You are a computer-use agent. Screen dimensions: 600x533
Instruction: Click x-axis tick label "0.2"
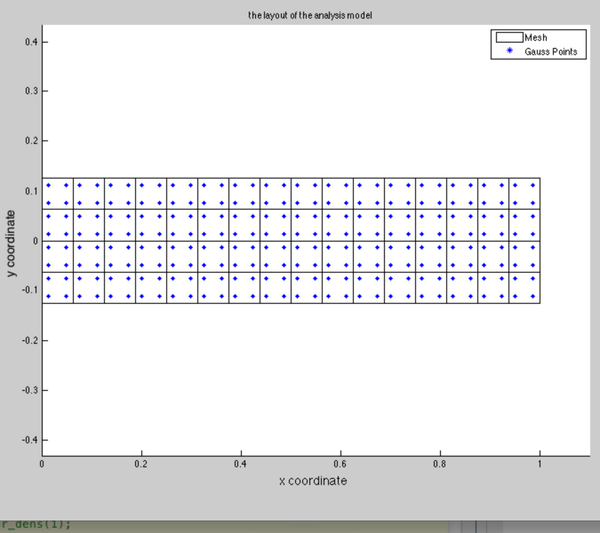pyautogui.click(x=141, y=464)
